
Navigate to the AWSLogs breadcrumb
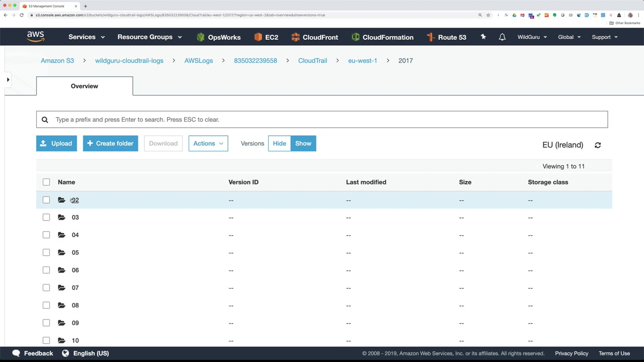[199, 60]
